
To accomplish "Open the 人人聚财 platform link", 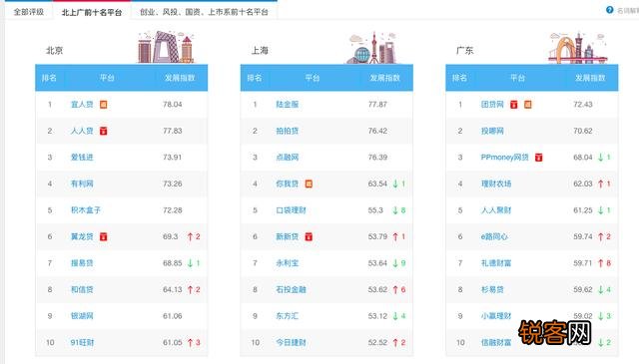I will pyautogui.click(x=496, y=210).
